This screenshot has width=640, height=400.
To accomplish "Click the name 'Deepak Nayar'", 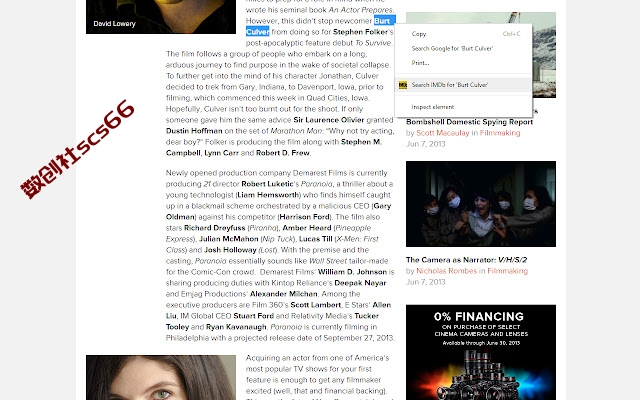I will point(360,283).
